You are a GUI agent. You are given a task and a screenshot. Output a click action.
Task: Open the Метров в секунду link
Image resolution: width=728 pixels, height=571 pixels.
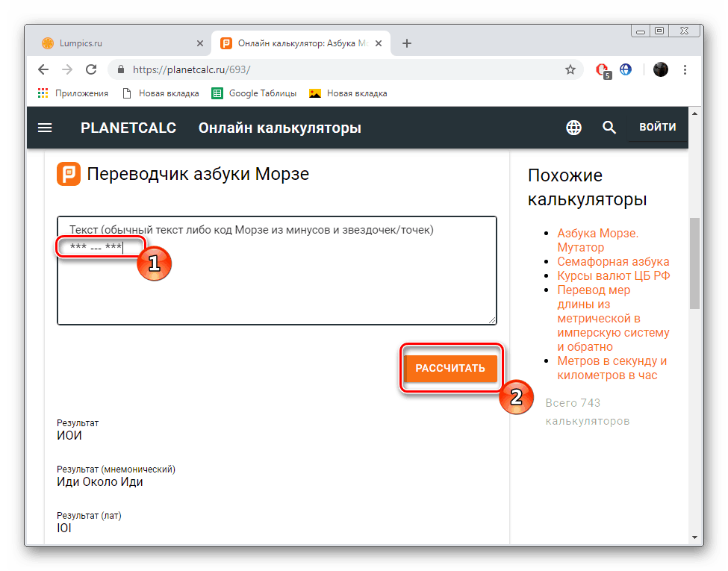pyautogui.click(x=612, y=368)
